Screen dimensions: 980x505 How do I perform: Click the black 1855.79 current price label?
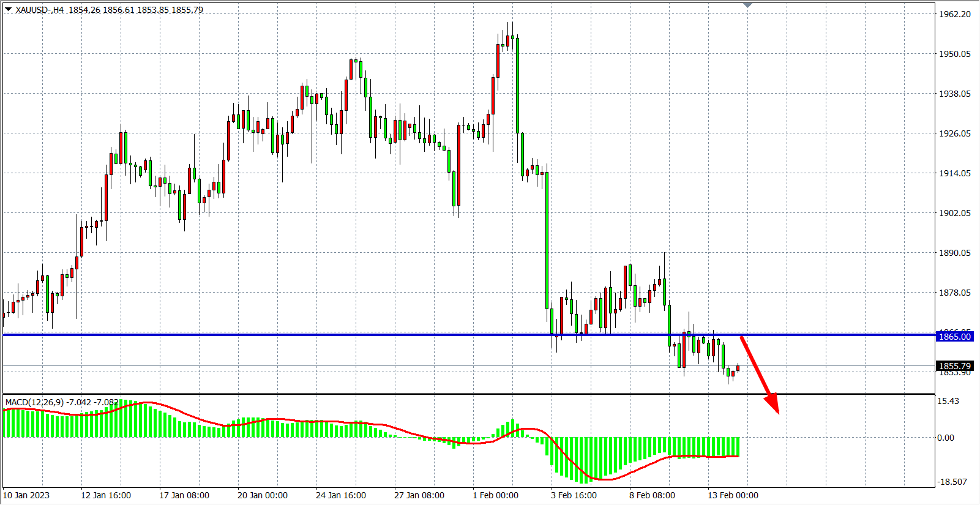click(955, 366)
